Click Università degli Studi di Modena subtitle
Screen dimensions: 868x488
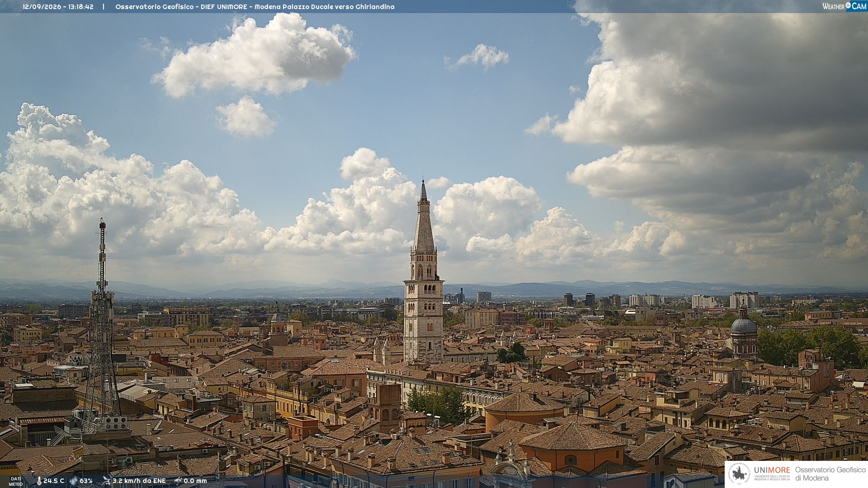(x=772, y=478)
